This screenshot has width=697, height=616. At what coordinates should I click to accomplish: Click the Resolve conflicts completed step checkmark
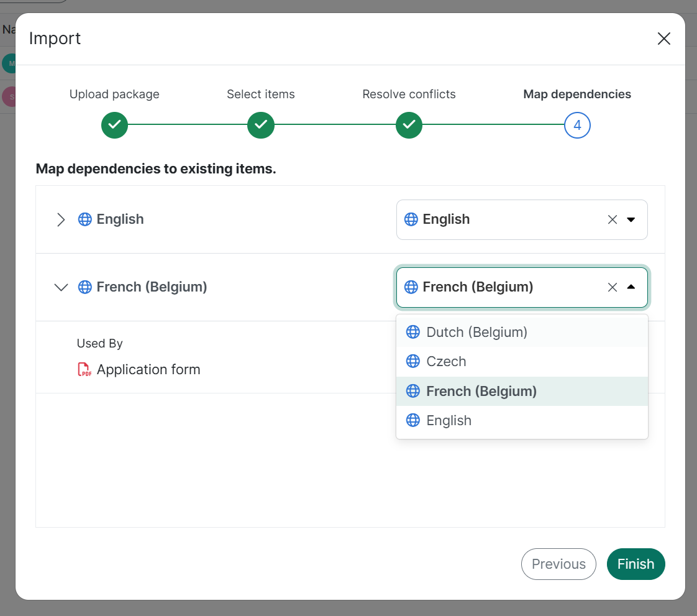tap(409, 126)
